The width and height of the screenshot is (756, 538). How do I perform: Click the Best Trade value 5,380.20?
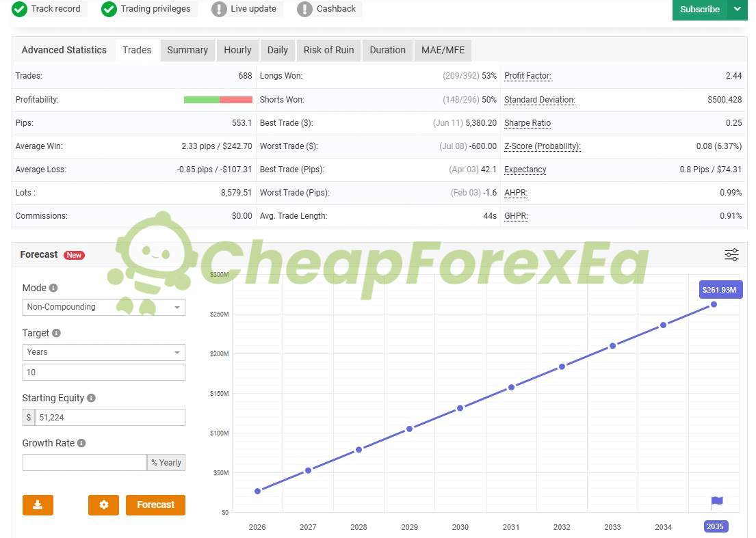pos(481,123)
